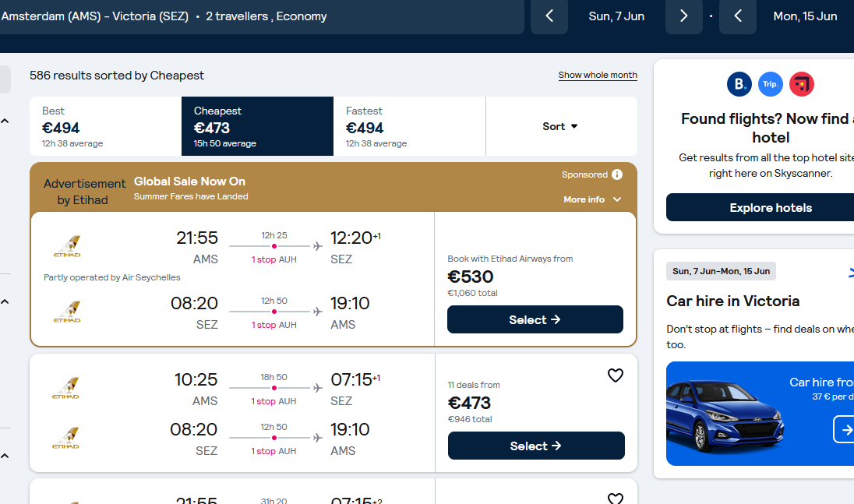The image size is (854, 504).
Task: Open the Sponsored info icon
Action: [617, 174]
